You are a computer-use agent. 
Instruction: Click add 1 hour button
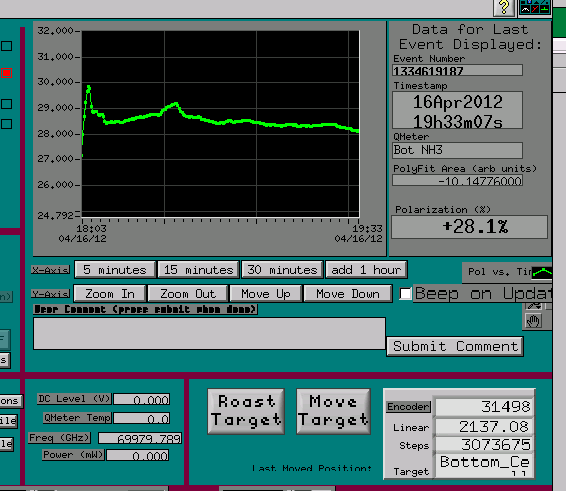coord(366,270)
